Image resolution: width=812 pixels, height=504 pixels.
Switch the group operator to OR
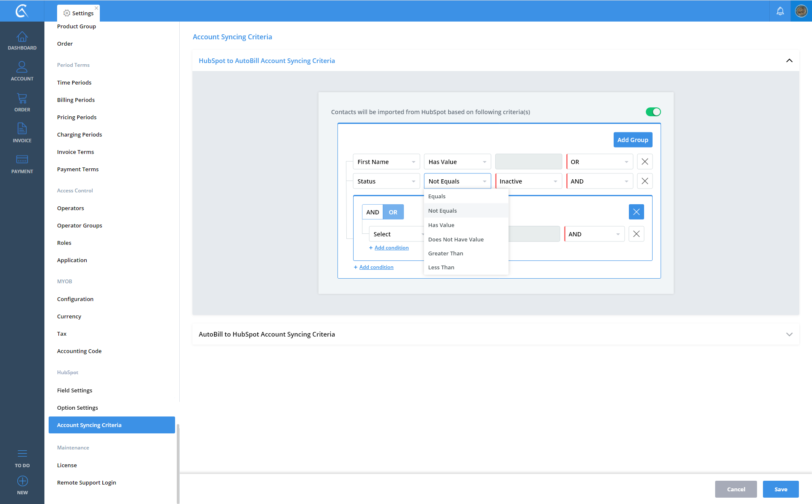click(393, 212)
